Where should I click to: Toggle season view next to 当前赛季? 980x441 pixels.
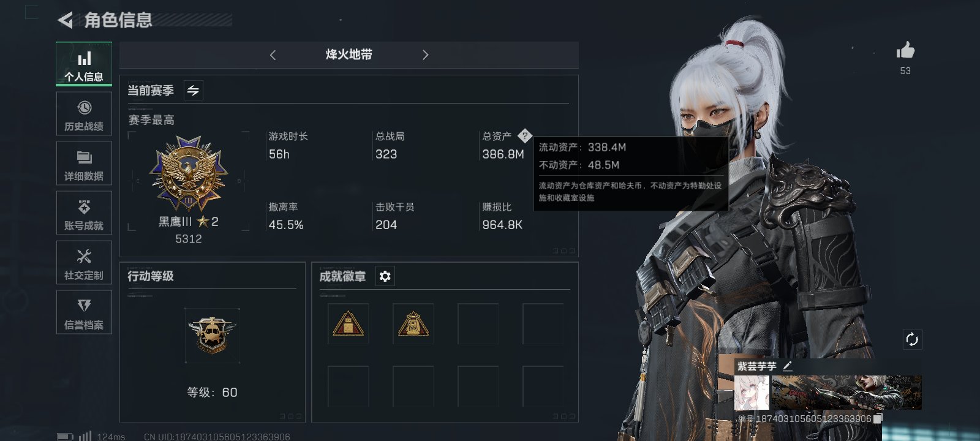point(194,91)
